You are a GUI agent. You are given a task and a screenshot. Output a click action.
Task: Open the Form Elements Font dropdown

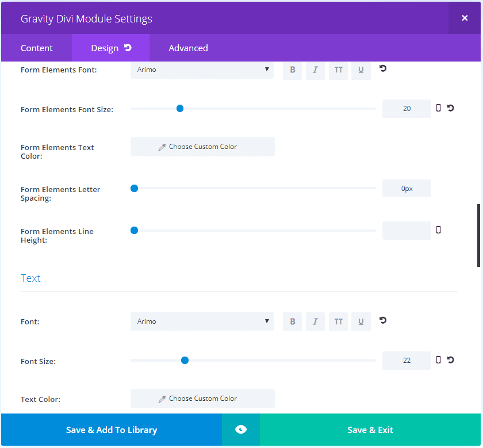click(202, 70)
